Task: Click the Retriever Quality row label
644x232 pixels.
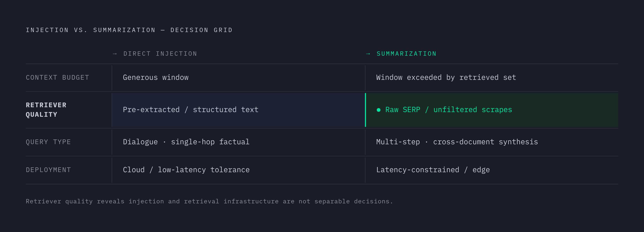Action: (x=46, y=110)
